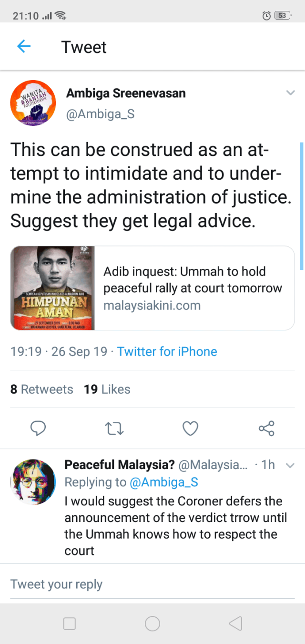View the 8 Retweets list
Screen dimensions: 305x644
[x=42, y=389]
